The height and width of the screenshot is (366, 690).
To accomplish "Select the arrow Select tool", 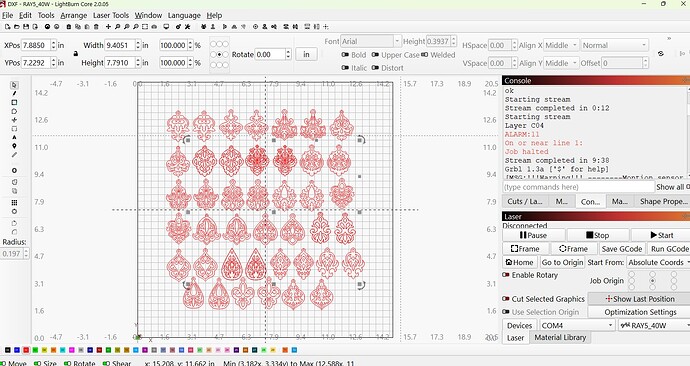I will (x=14, y=85).
